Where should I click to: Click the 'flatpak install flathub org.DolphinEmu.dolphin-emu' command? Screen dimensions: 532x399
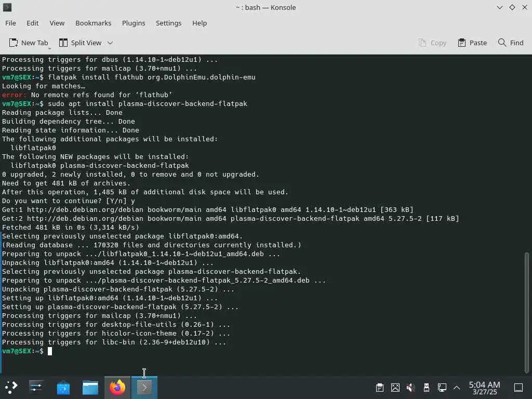(x=152, y=77)
